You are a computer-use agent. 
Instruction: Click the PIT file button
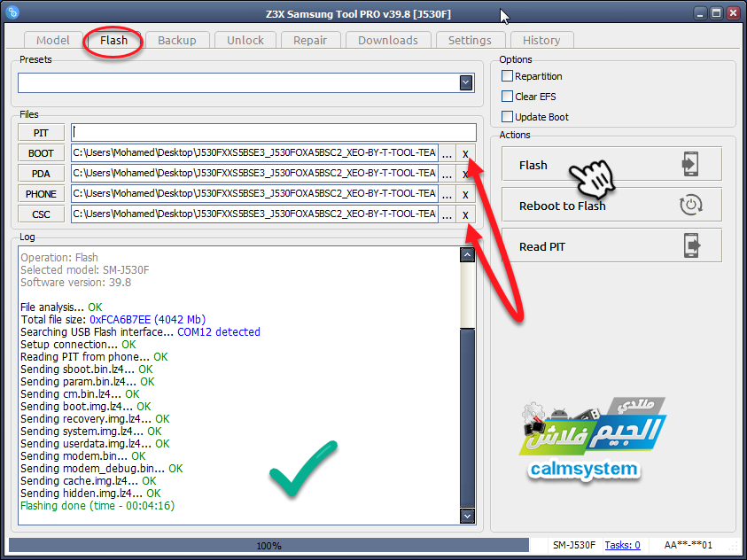point(41,133)
